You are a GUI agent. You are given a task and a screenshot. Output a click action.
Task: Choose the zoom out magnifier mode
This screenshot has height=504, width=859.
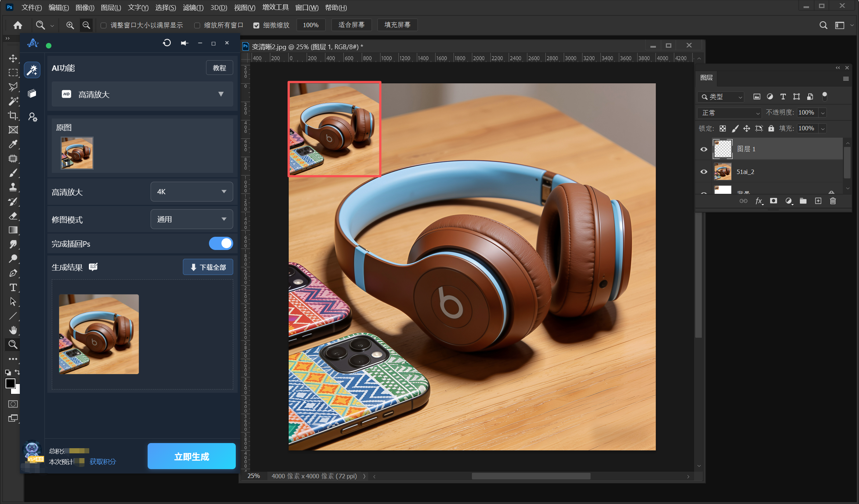(x=86, y=25)
